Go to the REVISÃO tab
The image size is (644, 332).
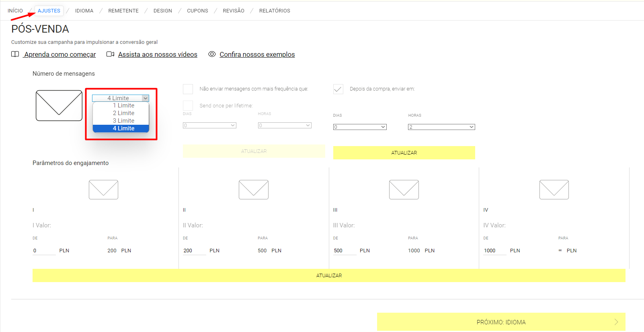click(x=234, y=11)
